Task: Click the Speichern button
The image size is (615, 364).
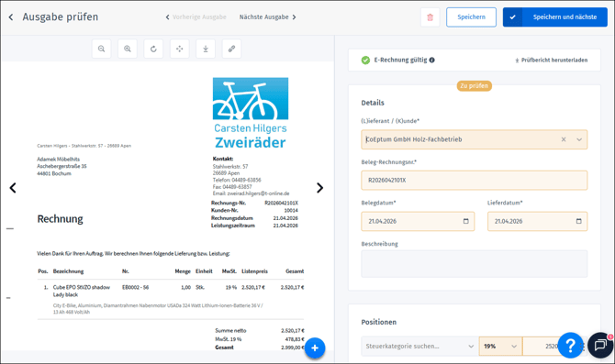Action: pyautogui.click(x=471, y=17)
